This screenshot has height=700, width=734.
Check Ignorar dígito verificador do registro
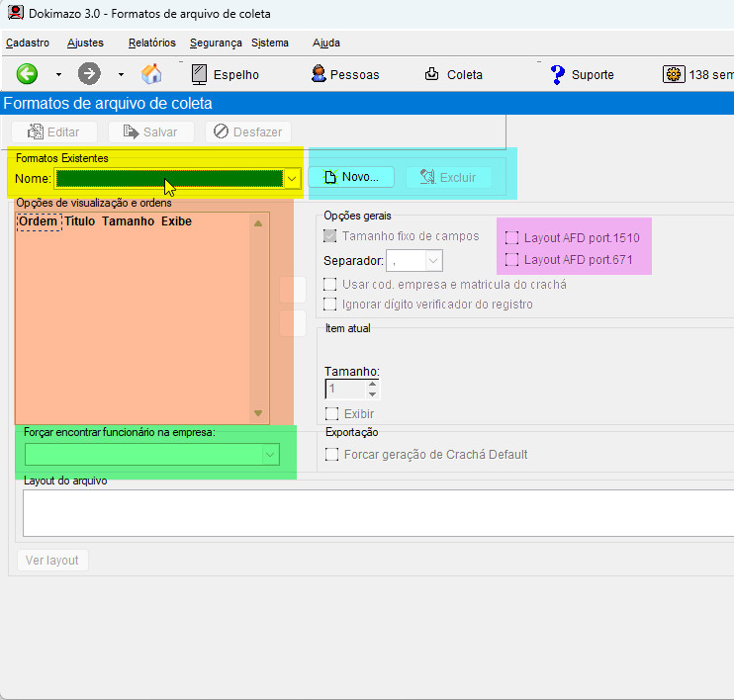click(x=330, y=305)
